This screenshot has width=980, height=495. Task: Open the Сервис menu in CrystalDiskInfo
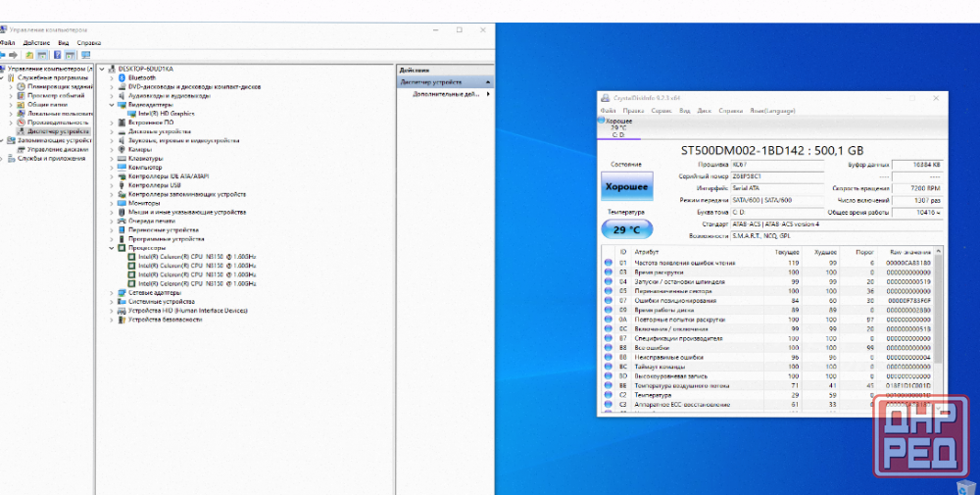(x=661, y=111)
